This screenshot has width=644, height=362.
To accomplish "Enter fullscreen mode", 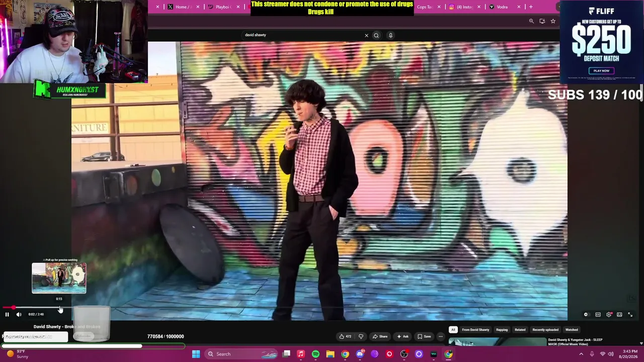I will point(630,315).
